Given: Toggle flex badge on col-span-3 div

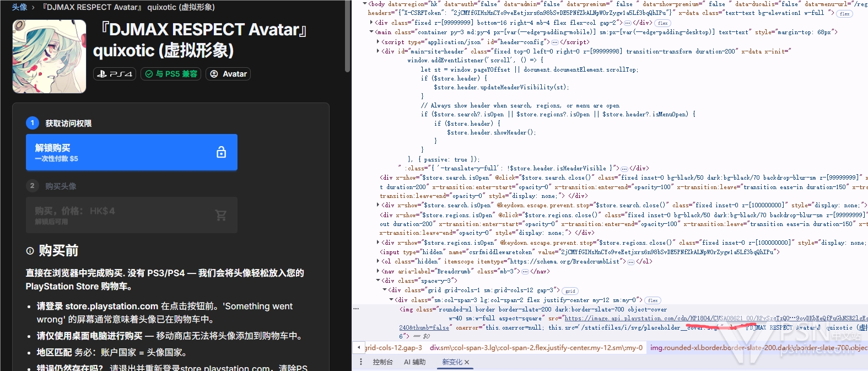Looking at the screenshot, I should pyautogui.click(x=653, y=300).
